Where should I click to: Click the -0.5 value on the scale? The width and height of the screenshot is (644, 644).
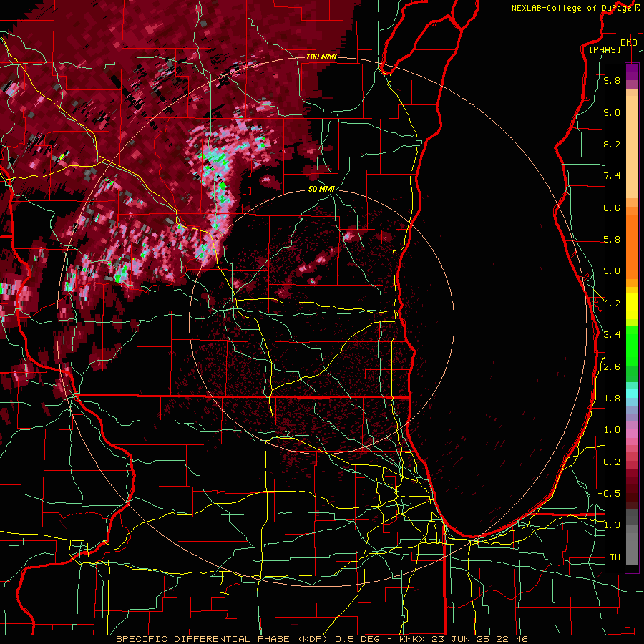pos(609,493)
